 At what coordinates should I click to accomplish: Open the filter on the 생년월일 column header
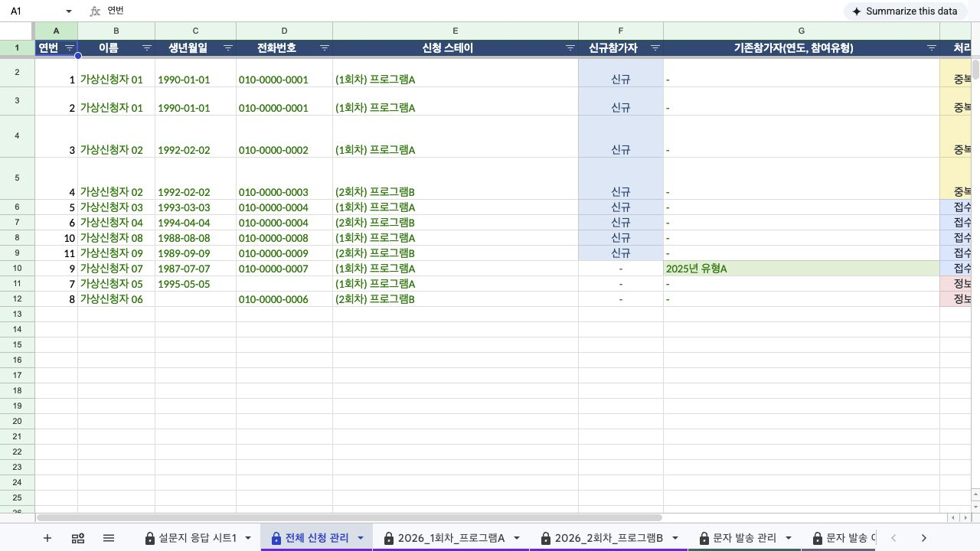[228, 47]
